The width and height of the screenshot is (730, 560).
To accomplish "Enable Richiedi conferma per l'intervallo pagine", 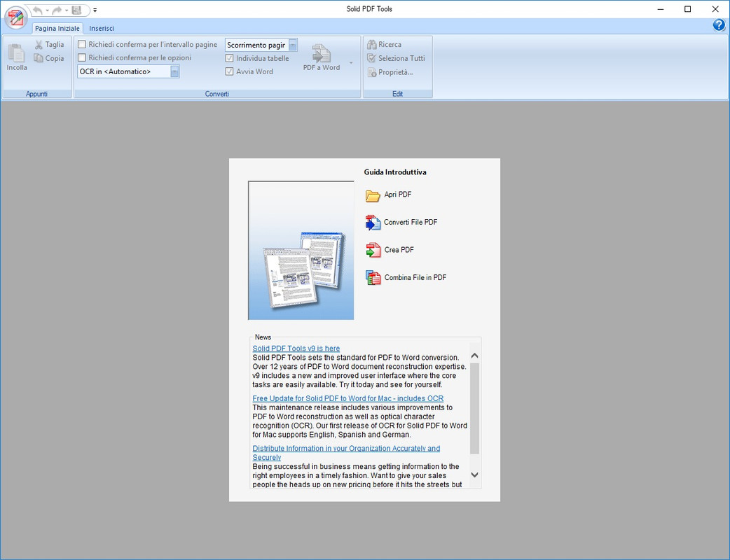I will point(82,45).
